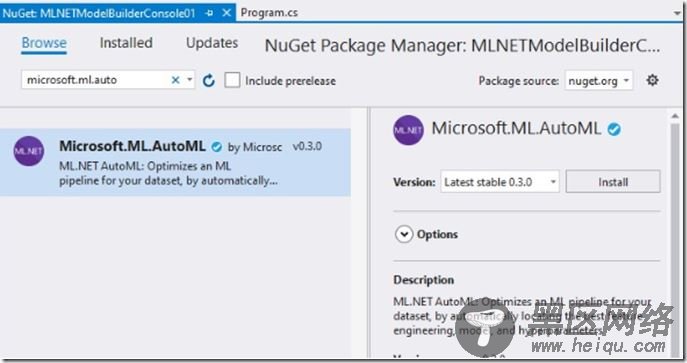Select Microsoft.ML.AutoML package in results
687x363 pixels.
175,162
